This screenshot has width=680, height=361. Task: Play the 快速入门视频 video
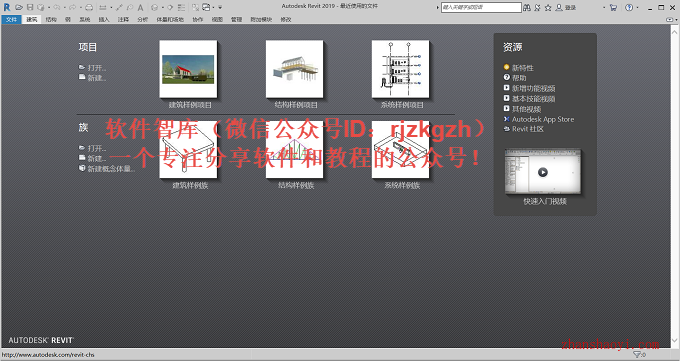coord(543,172)
